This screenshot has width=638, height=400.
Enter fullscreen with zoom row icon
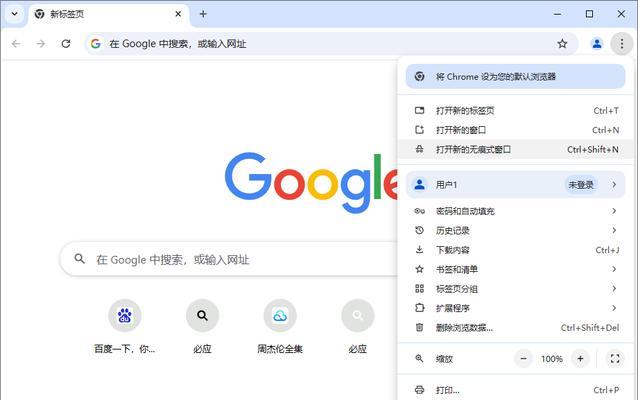[615, 358]
